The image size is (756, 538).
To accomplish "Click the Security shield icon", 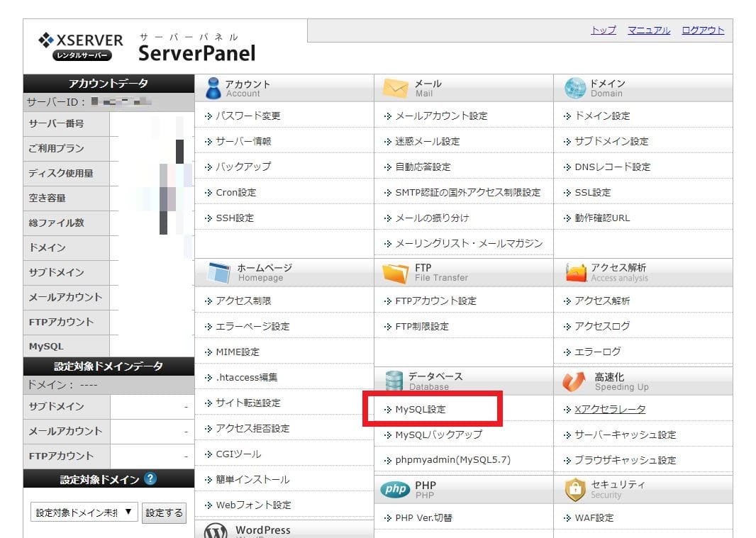I will tap(574, 489).
